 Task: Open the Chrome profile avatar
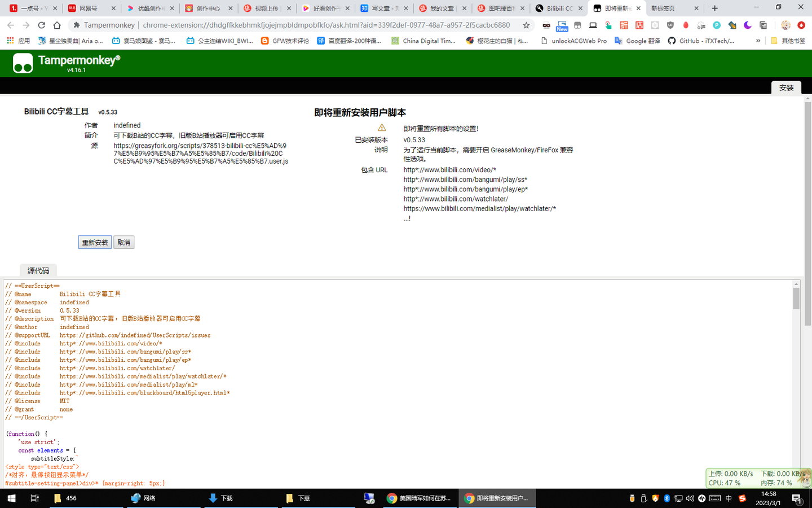coord(785,25)
